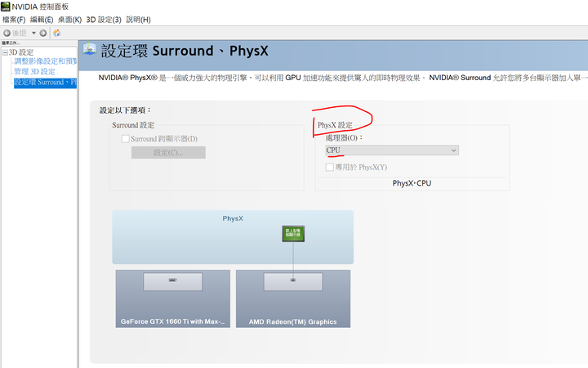Viewport: 588px width, 368px height.
Task: Click the 設定(C)... button
Action: pyautogui.click(x=168, y=152)
